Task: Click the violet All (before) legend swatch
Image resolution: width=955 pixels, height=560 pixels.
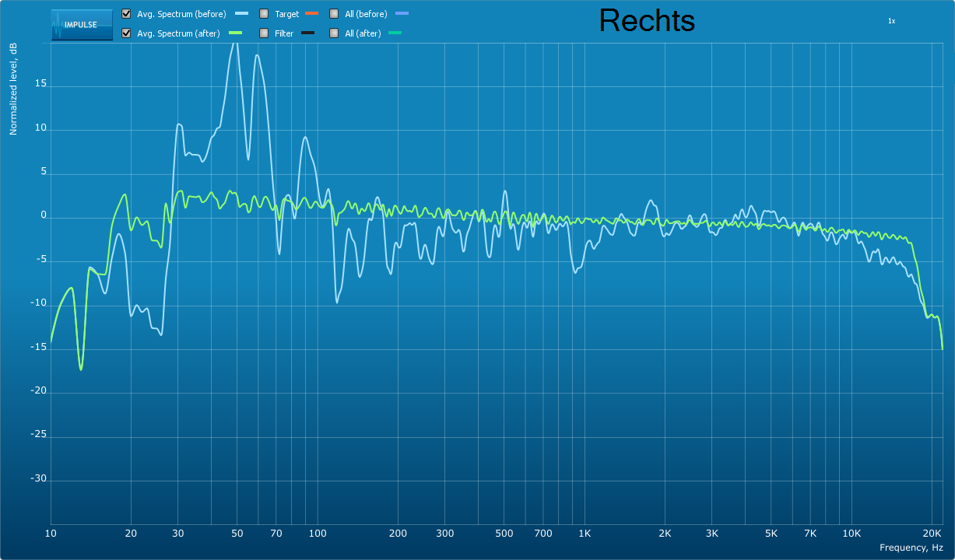Action: tap(402, 14)
